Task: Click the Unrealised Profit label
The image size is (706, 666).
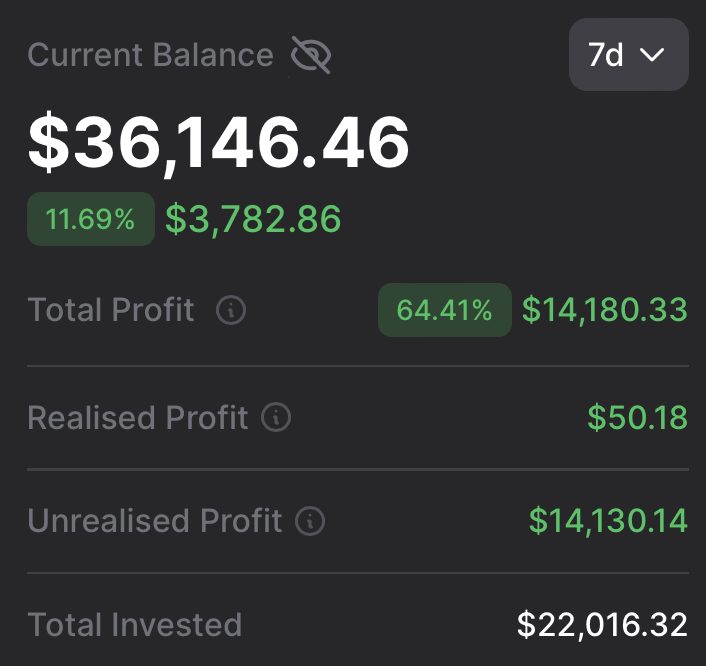Action: (x=155, y=521)
